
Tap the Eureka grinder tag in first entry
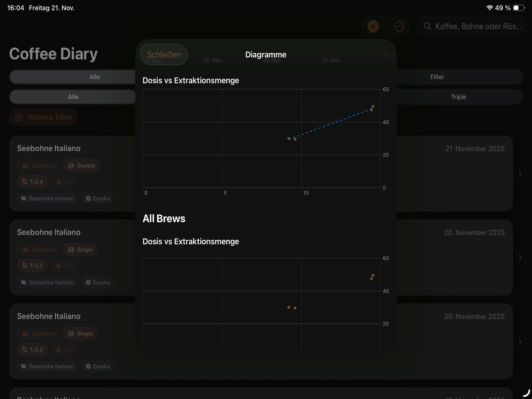coord(98,198)
